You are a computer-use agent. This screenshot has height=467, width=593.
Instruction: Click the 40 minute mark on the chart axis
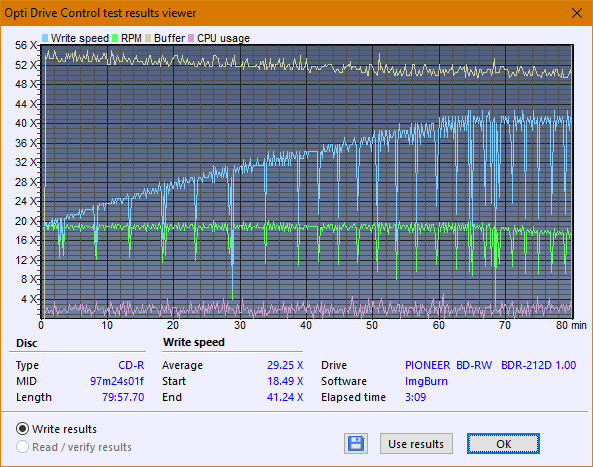pos(306,325)
